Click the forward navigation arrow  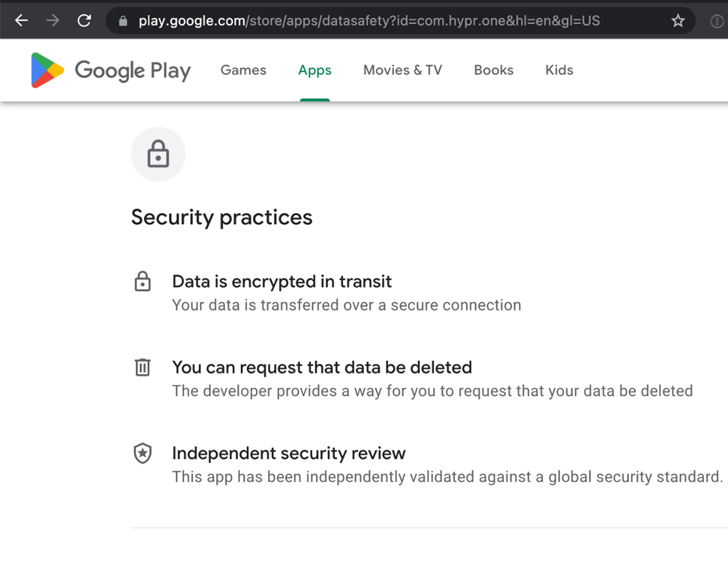52,20
